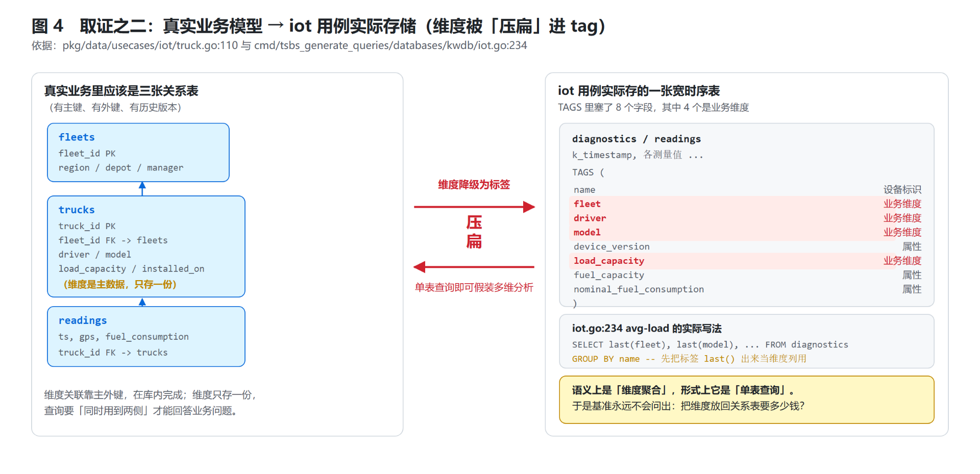Click the "fleet_id FK -> fleets" line
The height and width of the screenshot is (474, 980).
pyautogui.click(x=113, y=240)
